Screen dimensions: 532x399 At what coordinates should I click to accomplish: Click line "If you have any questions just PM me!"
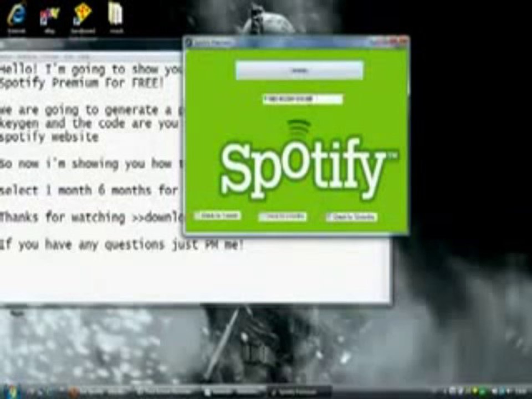point(122,244)
